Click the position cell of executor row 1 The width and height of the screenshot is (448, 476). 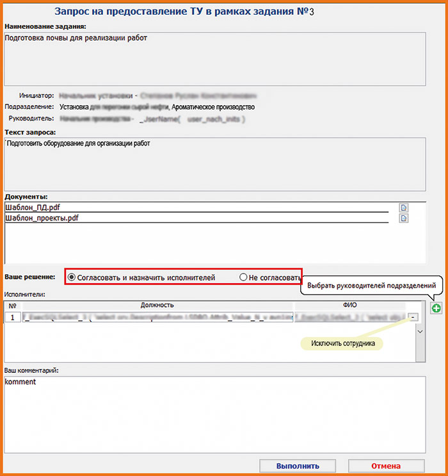pyautogui.click(x=158, y=316)
